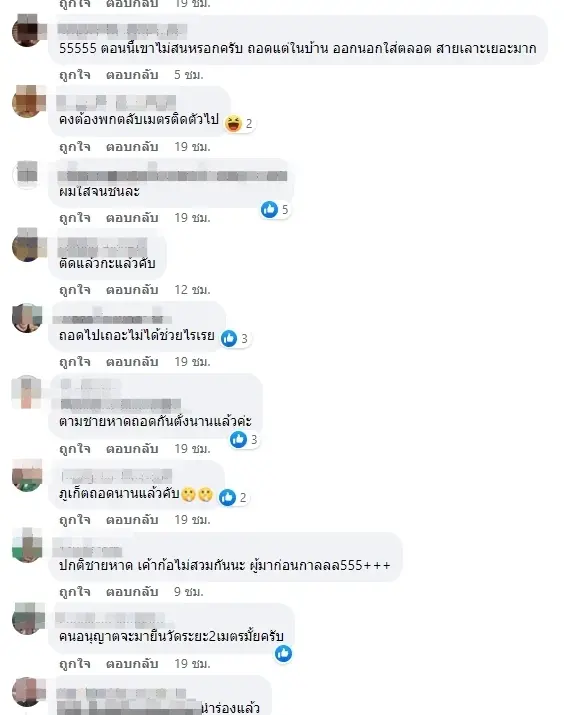Click ถูกใจ under ผมใส่จนชินละ comment

(x=75, y=218)
